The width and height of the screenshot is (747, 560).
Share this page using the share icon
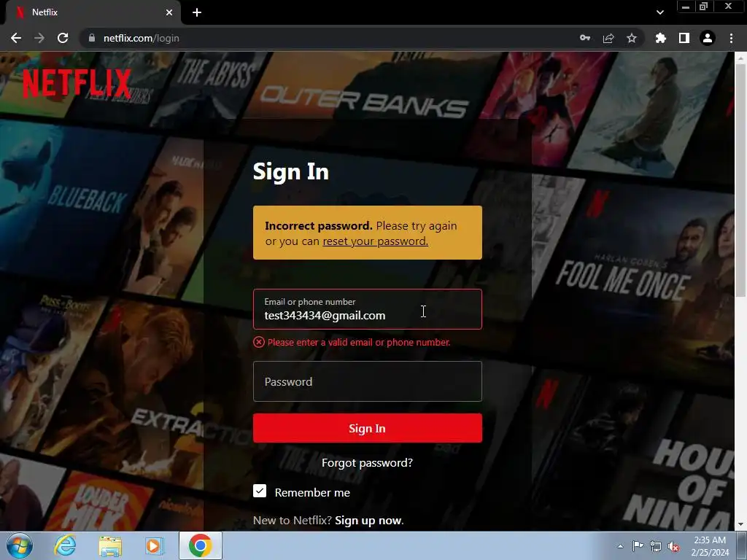pos(608,38)
